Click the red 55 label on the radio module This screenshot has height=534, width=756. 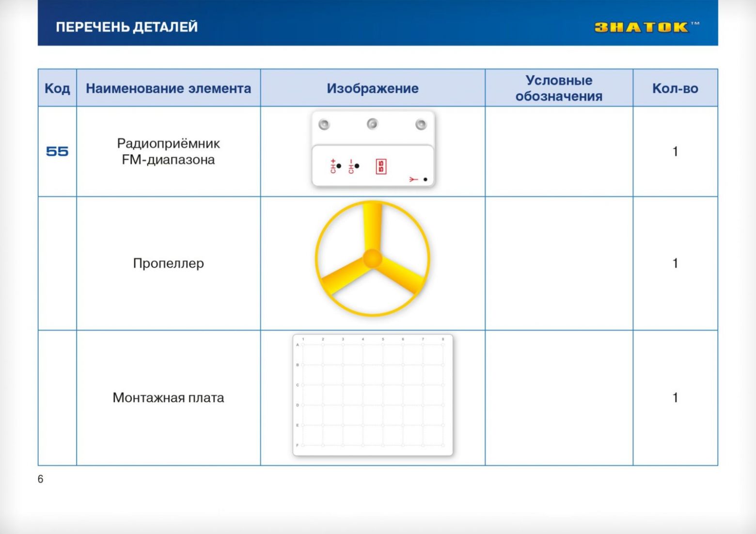click(x=381, y=166)
